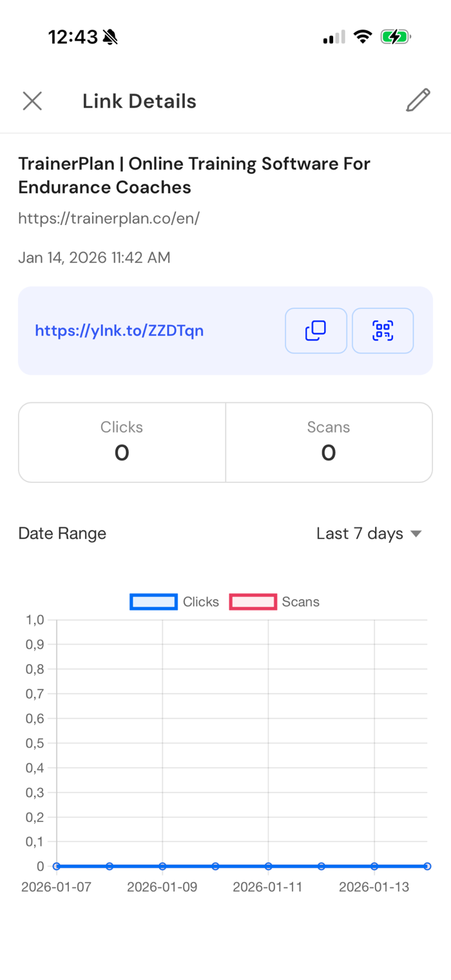Open the QR code icon button
451x980 pixels.
383,331
